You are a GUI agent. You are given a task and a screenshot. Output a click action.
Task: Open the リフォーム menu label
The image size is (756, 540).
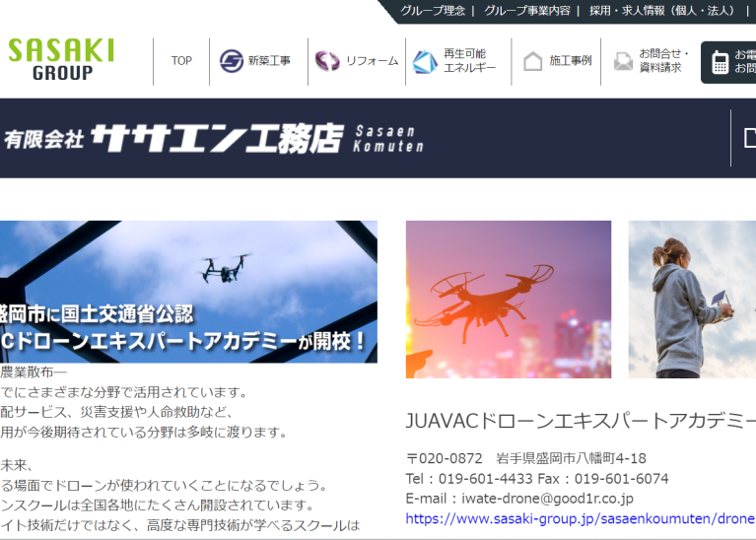[x=373, y=61]
